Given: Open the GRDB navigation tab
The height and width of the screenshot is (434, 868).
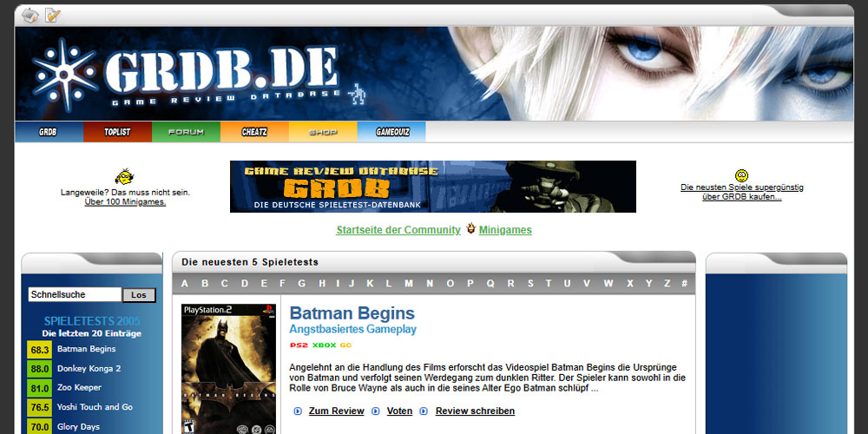Looking at the screenshot, I should coord(49,132).
